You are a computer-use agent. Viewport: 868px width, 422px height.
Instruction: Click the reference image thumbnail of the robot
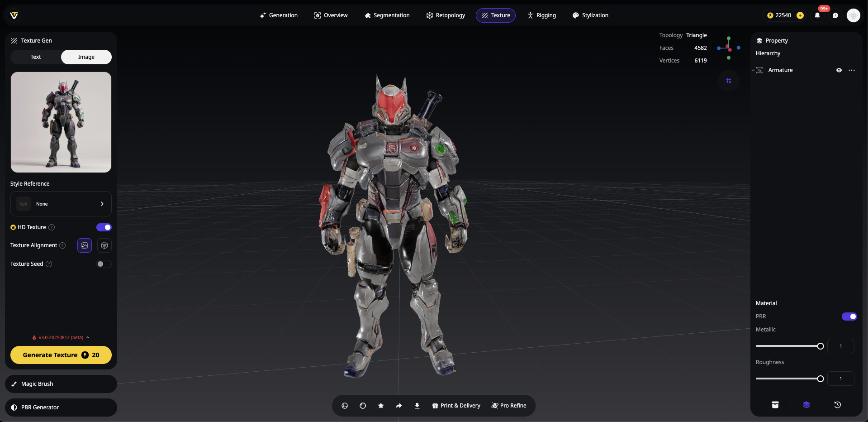(61, 122)
